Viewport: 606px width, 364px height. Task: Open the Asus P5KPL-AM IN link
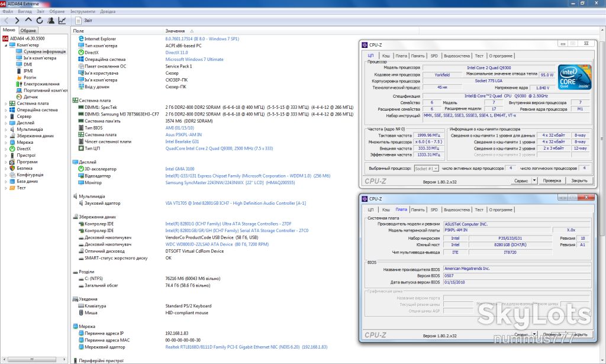point(183,135)
